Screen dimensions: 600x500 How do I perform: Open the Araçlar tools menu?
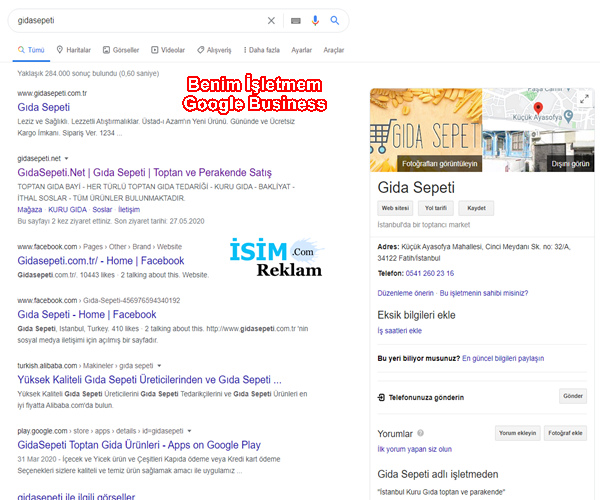pyautogui.click(x=334, y=50)
